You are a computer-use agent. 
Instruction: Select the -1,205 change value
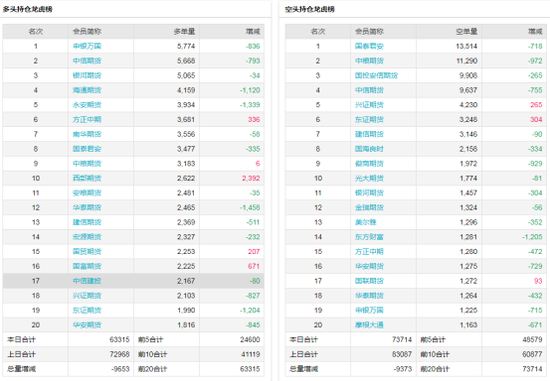click(x=532, y=237)
